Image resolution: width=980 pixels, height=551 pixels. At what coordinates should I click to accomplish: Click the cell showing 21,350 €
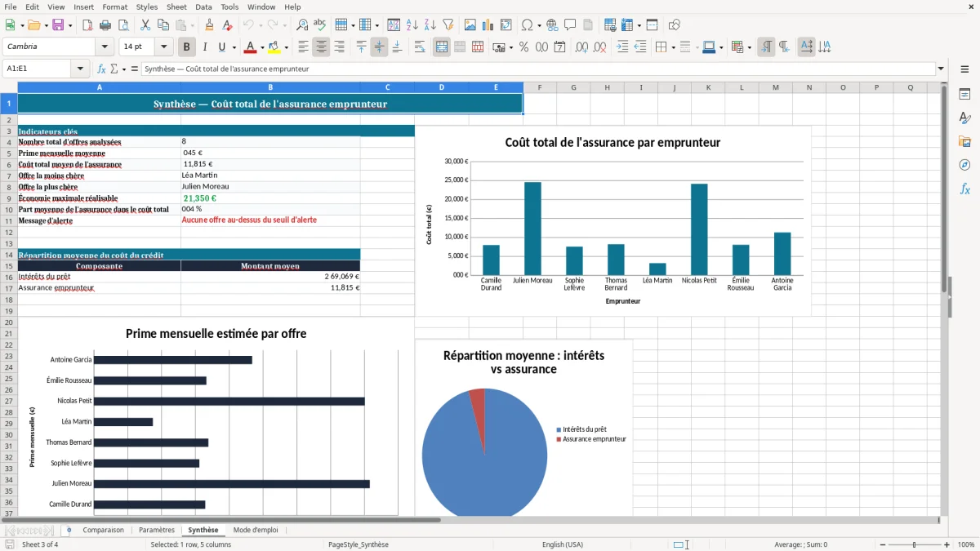click(x=270, y=198)
